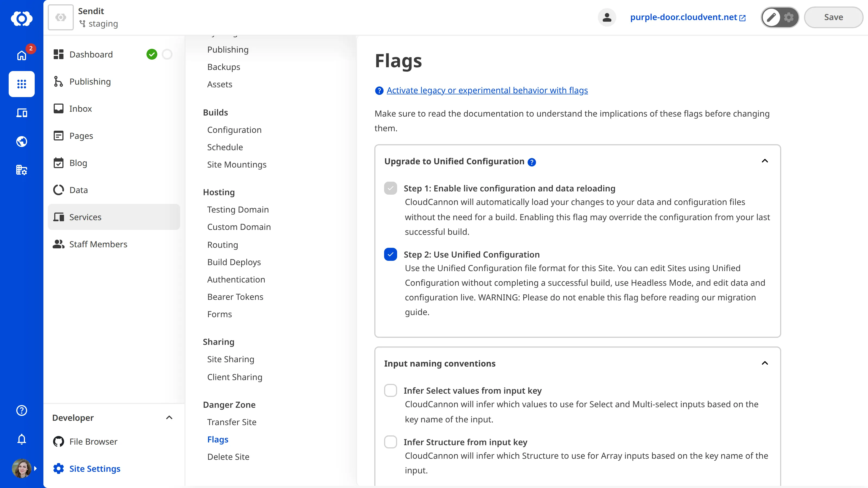Enable Infer Select values from input key
Viewport: 868px width, 488px height.
pyautogui.click(x=391, y=390)
